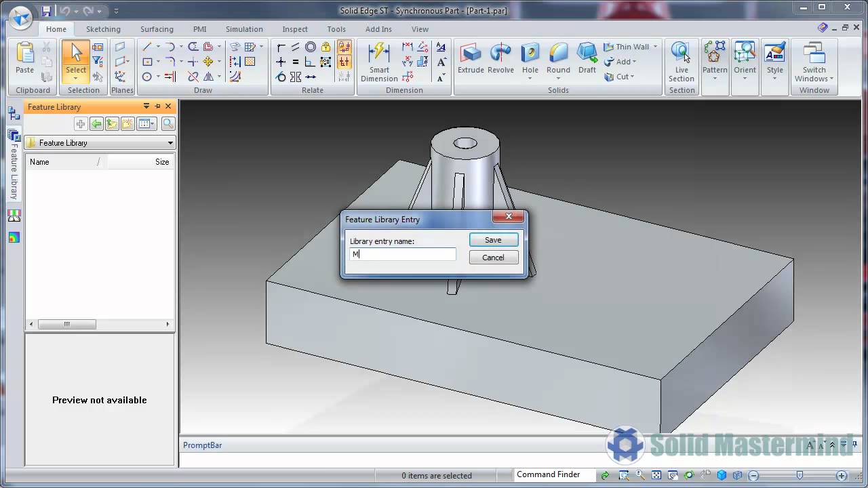The height and width of the screenshot is (488, 868).
Task: Open the Simulation gauge tab on left sidebar
Action: coord(14,216)
